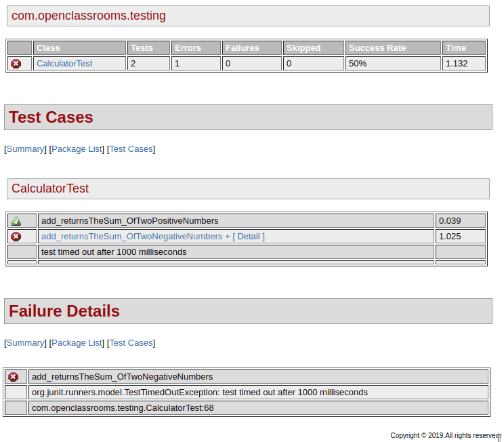Screen dimensions: 504x442
Task: Click the com.openclassrooms.testing package heading
Action: tap(88, 16)
